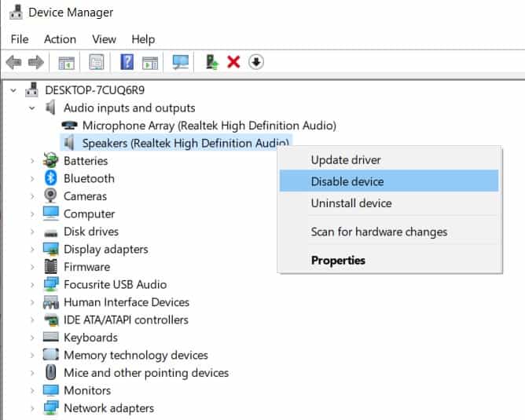Image resolution: width=525 pixels, height=420 pixels.
Task: Click the IDE ATA/ATAPI controllers icon
Action: pyautogui.click(x=51, y=320)
